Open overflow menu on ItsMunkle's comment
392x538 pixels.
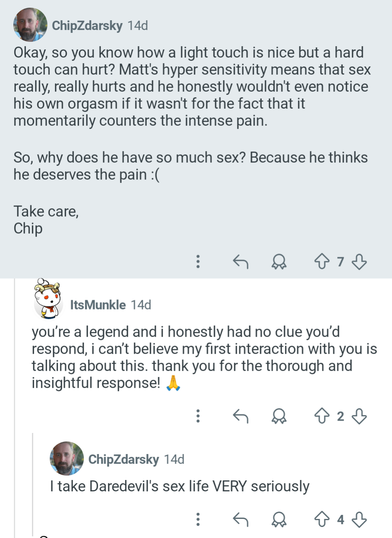(x=198, y=416)
